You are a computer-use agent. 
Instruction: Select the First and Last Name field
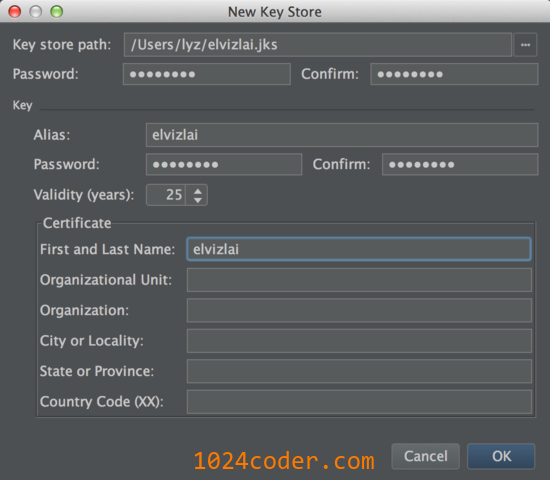point(359,249)
